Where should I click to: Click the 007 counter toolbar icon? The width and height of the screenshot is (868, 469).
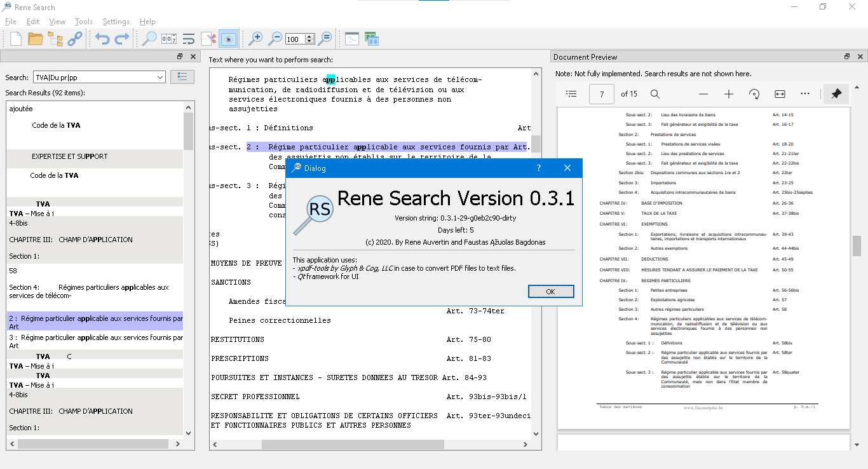(x=168, y=39)
